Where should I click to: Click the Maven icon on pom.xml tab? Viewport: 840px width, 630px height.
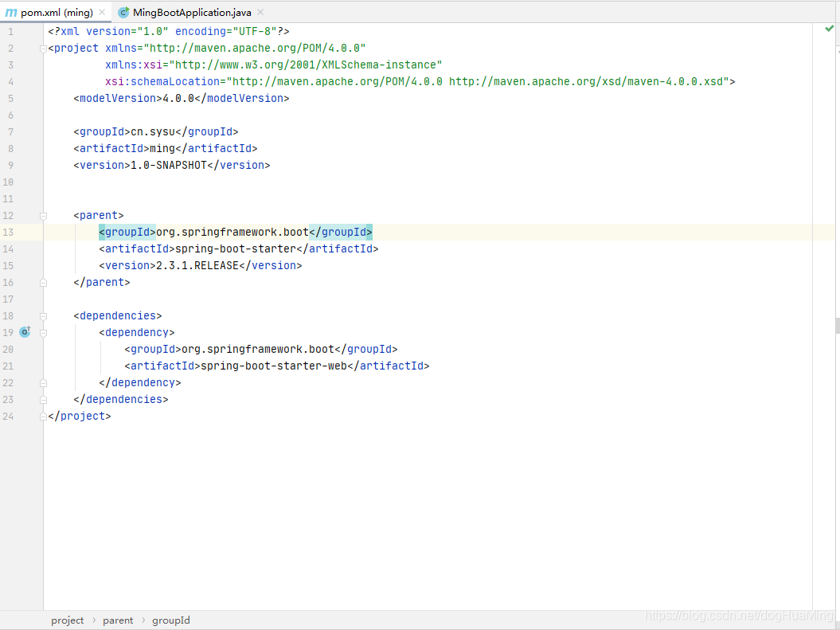point(11,12)
